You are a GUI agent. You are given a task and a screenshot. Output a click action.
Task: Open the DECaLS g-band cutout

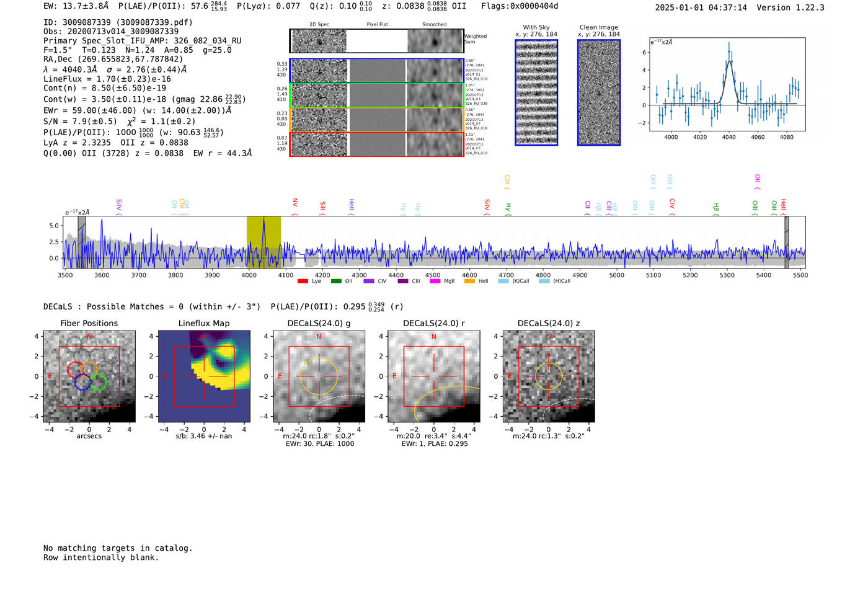(x=319, y=376)
